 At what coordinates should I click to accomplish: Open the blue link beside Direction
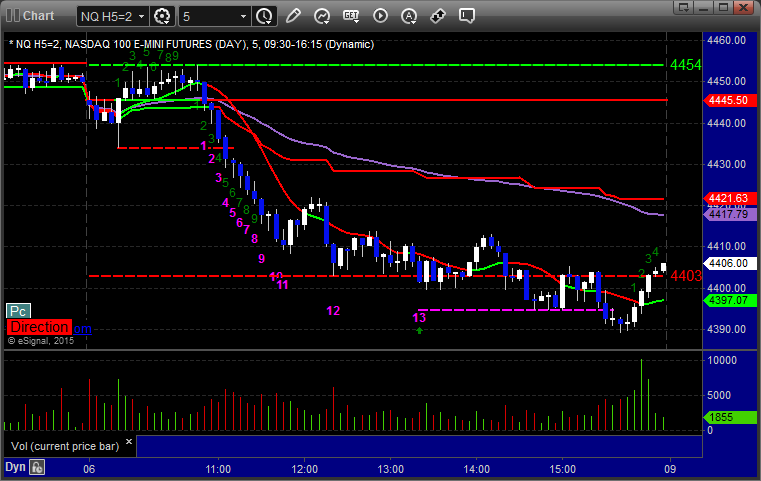[x=83, y=329]
